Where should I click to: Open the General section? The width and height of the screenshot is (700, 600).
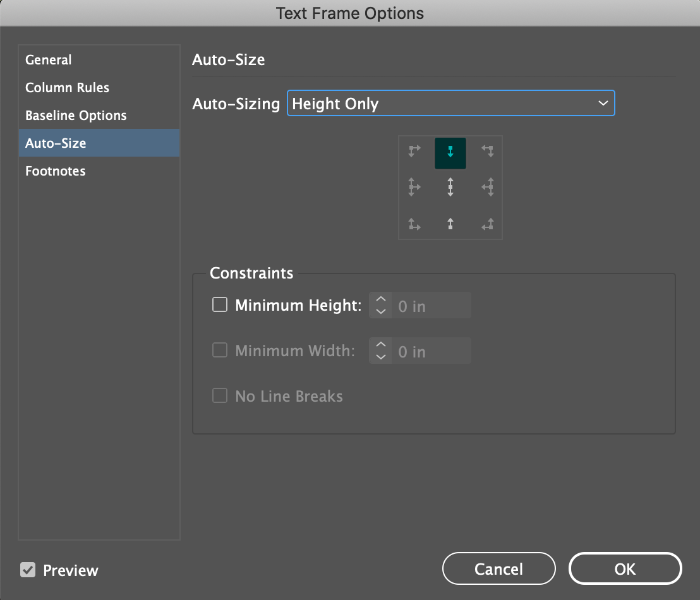click(x=99, y=59)
